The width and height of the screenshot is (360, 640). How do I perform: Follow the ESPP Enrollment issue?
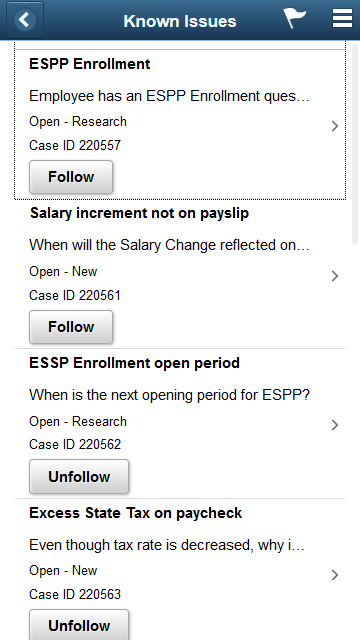pos(71,177)
